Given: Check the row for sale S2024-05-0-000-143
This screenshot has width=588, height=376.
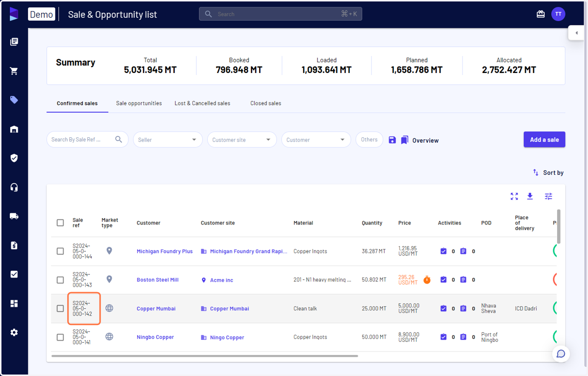Looking at the screenshot, I should [x=60, y=280].
